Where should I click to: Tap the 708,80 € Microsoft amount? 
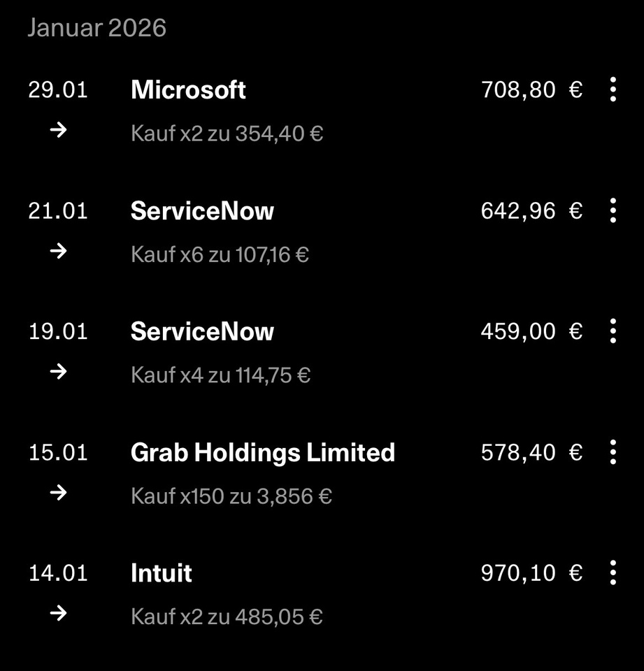(x=531, y=90)
